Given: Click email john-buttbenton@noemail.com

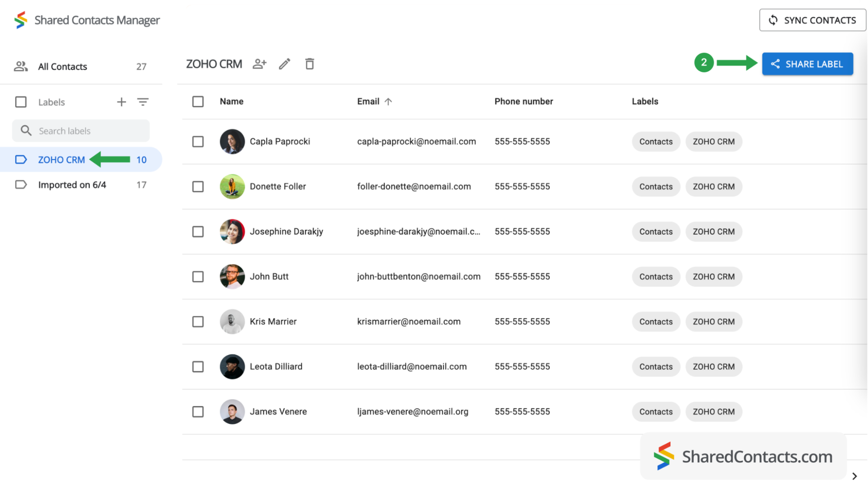Looking at the screenshot, I should click(x=419, y=277).
